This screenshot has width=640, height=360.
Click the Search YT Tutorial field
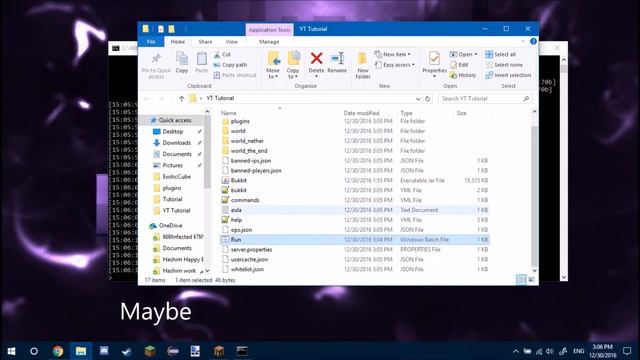click(485, 98)
